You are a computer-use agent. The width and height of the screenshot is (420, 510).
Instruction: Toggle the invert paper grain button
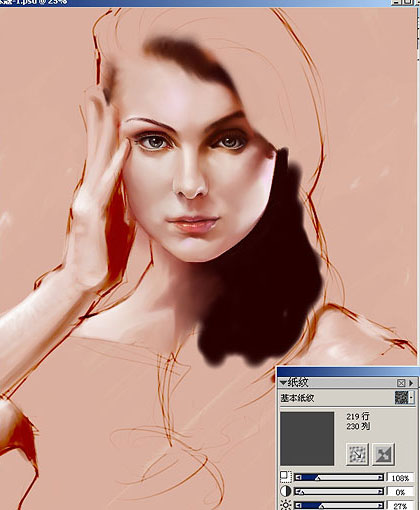[383, 454]
